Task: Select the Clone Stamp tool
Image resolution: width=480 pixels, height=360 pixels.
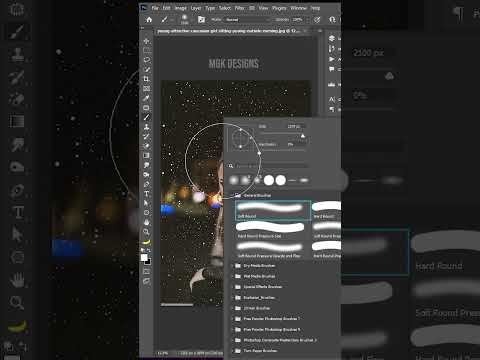Action: 147,127
